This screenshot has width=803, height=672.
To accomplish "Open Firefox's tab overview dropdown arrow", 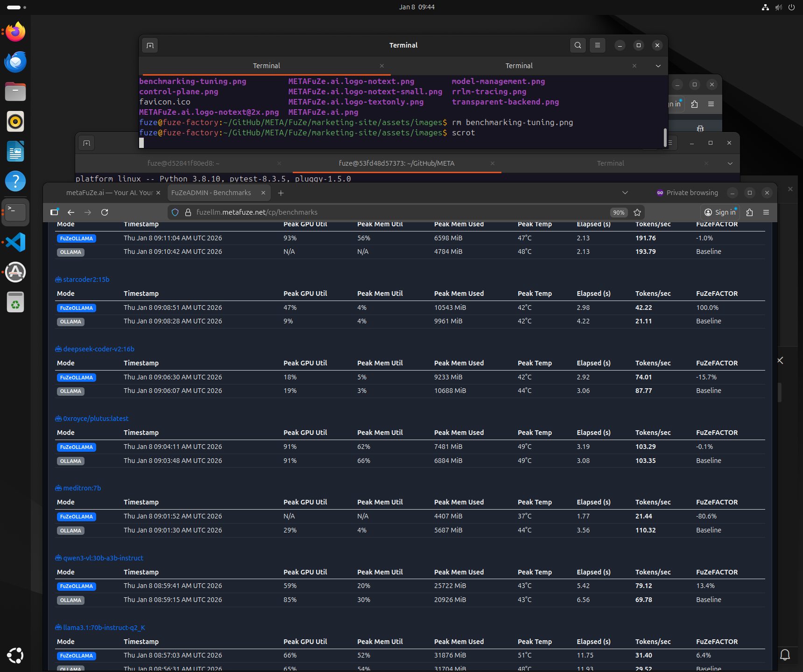I will pyautogui.click(x=625, y=193).
